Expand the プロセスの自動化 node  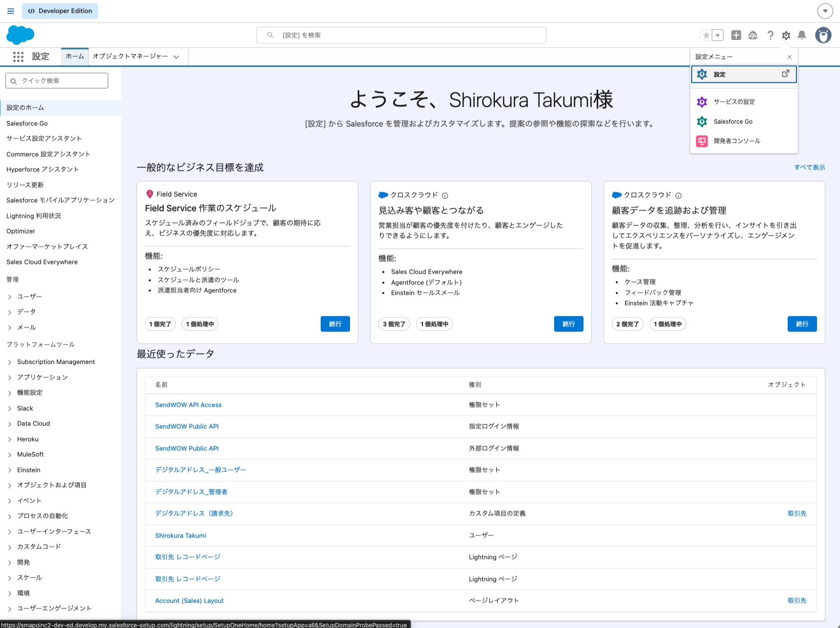tap(9, 516)
